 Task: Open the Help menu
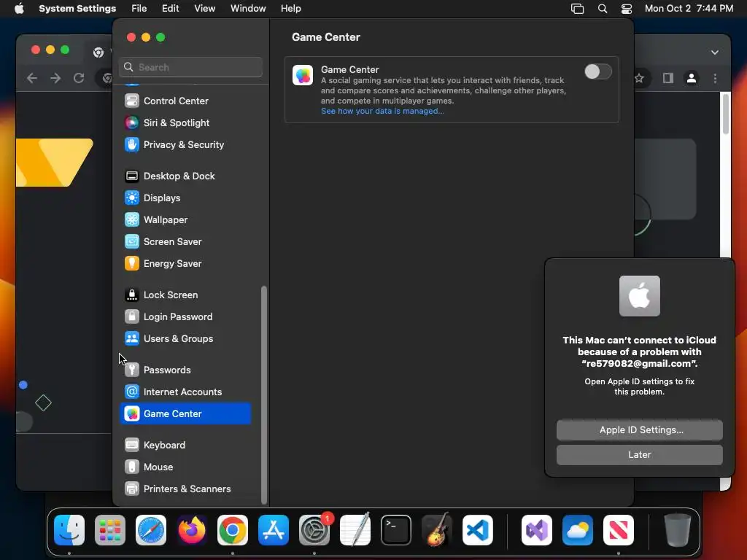290,9
